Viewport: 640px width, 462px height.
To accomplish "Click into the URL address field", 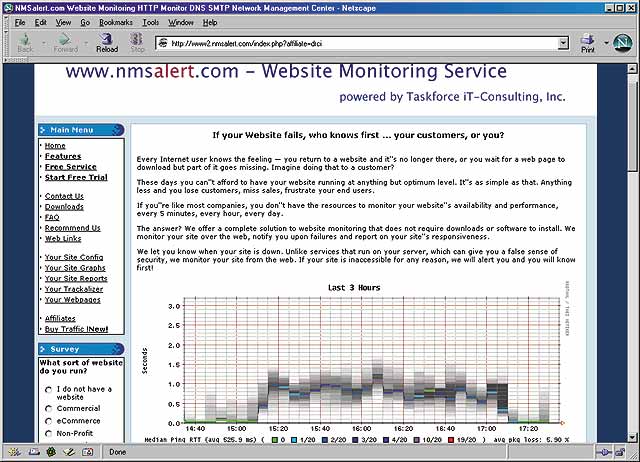I will (x=363, y=43).
